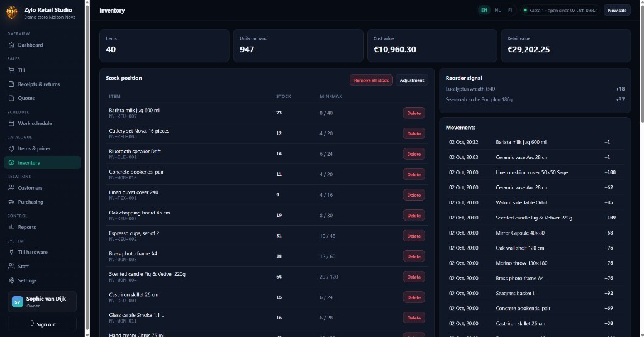Click the Purchasing truck icon

pyautogui.click(x=11, y=202)
